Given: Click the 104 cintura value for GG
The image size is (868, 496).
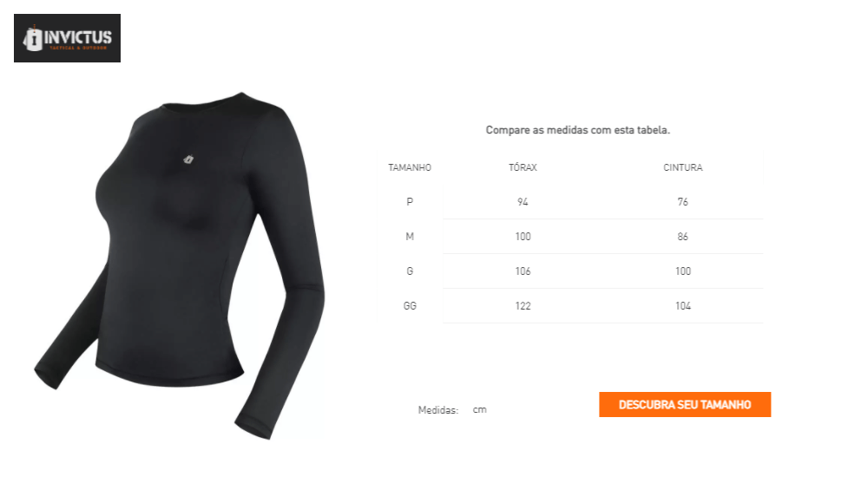Looking at the screenshot, I should 683,306.
